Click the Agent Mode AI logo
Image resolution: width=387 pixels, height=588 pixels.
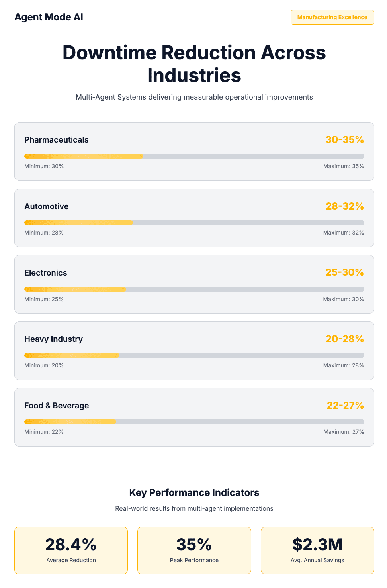(49, 17)
